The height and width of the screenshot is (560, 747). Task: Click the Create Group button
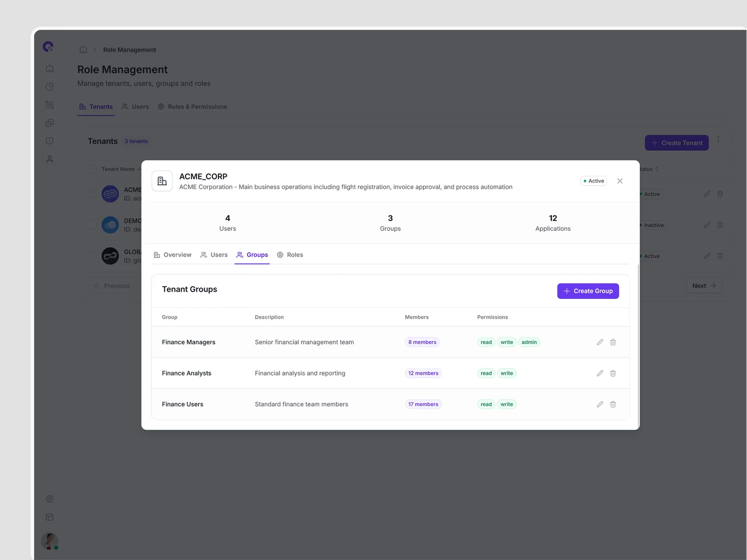[588, 291]
